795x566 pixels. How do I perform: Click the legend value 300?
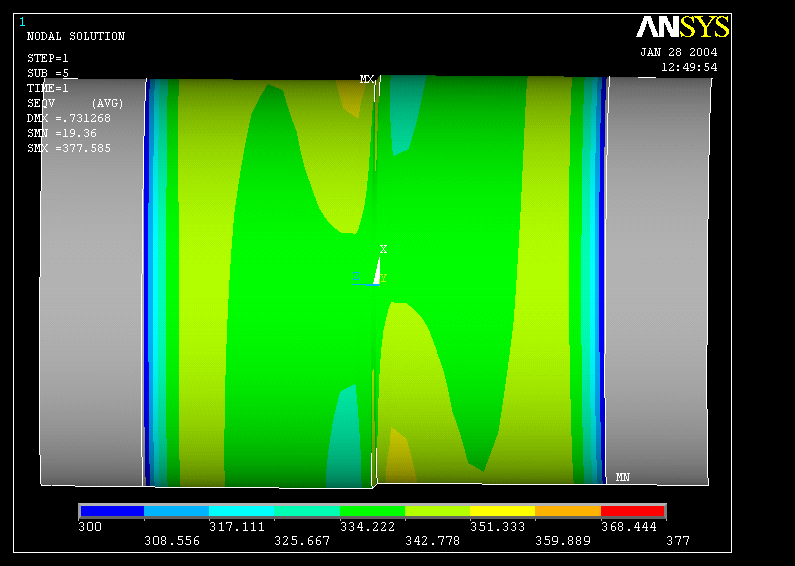pyautogui.click(x=90, y=527)
